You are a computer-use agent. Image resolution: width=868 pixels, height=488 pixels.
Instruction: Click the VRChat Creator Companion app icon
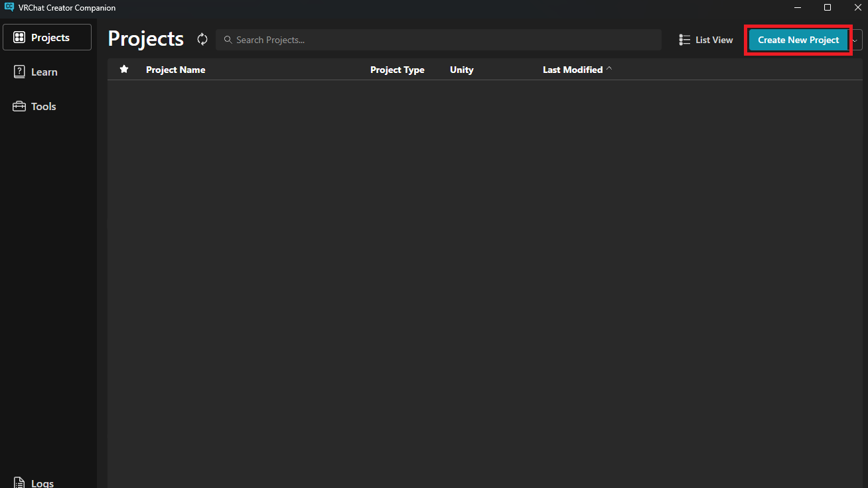coord(9,7)
